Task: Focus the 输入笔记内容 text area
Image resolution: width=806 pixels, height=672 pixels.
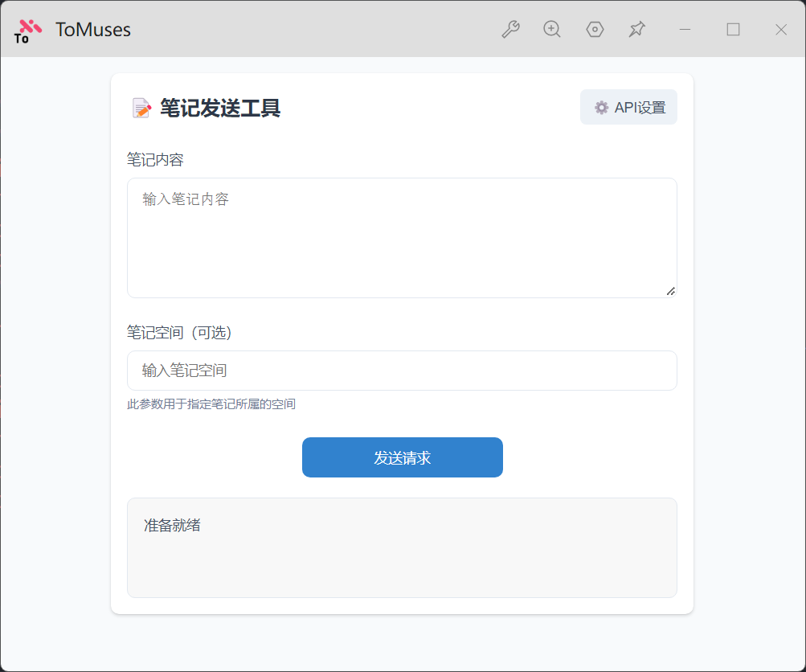Action: tap(402, 238)
